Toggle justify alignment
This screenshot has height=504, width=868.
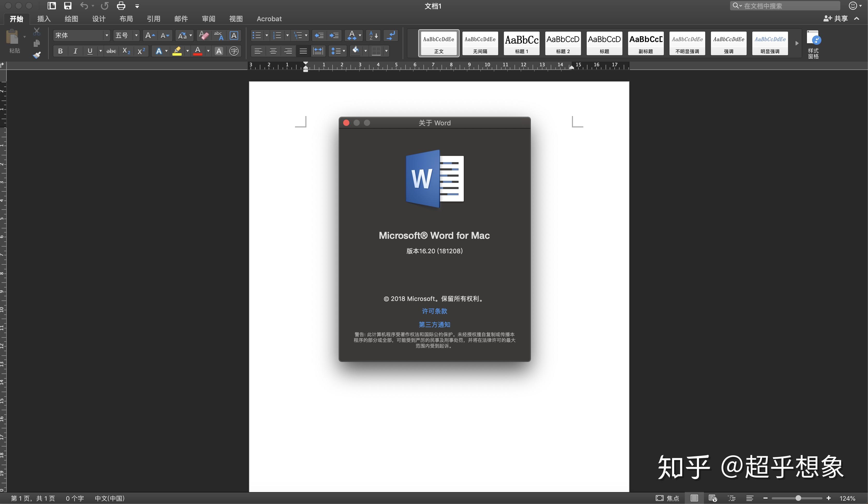303,51
